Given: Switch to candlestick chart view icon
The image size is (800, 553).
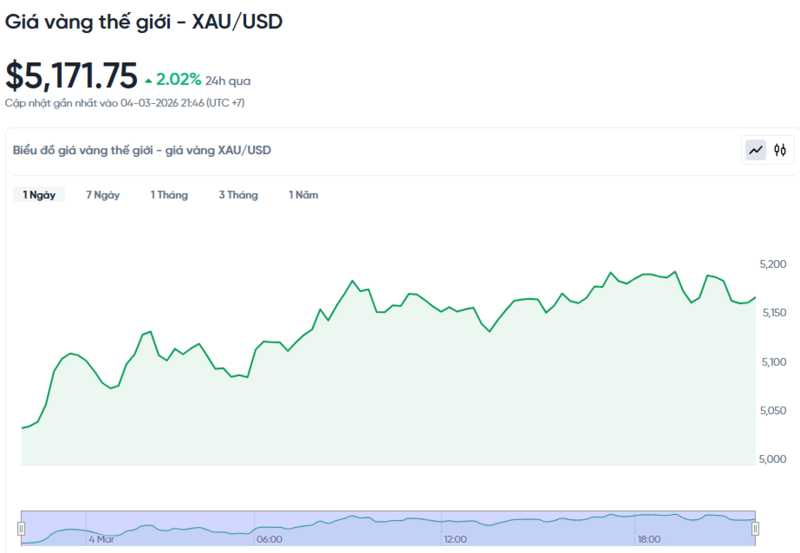Looking at the screenshot, I should [x=780, y=151].
